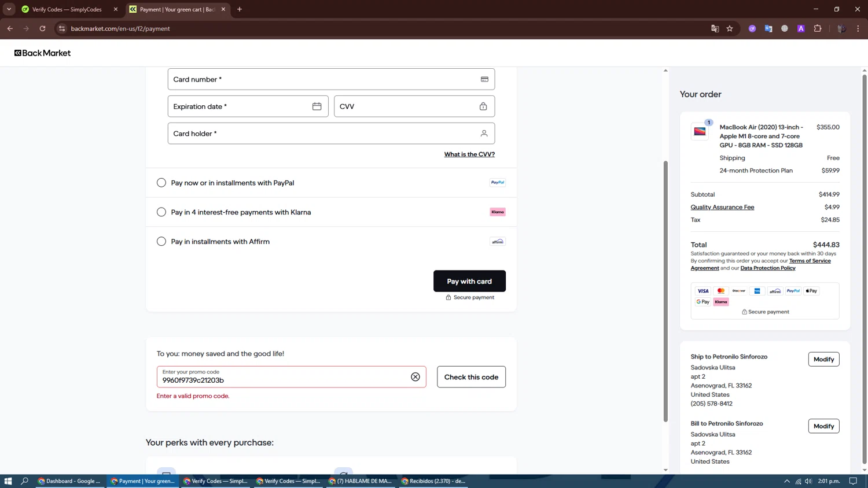Click the promo code input field
Viewport: 868px width, 488px height.
click(291, 377)
